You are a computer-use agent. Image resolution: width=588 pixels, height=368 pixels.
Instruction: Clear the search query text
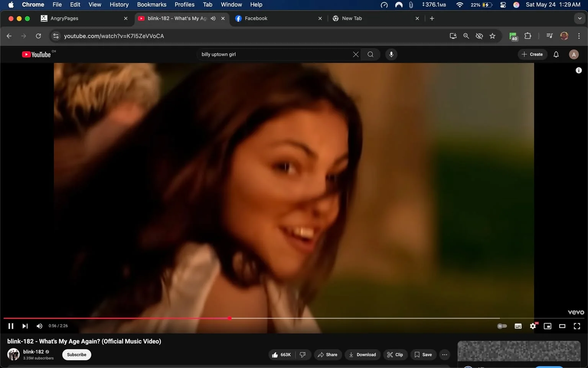pyautogui.click(x=356, y=54)
